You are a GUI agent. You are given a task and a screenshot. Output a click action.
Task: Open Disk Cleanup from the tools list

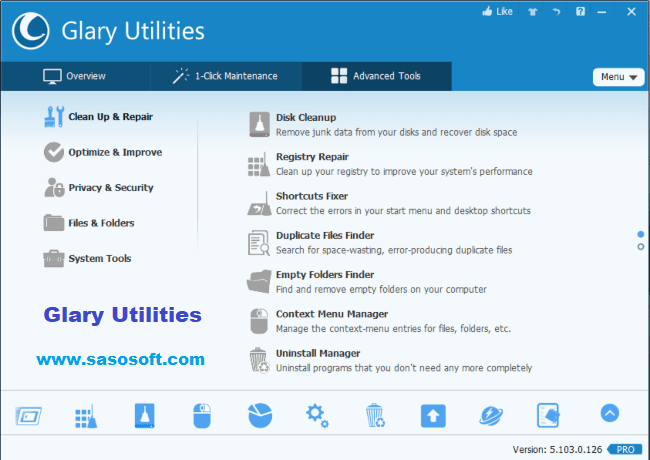tap(383, 124)
